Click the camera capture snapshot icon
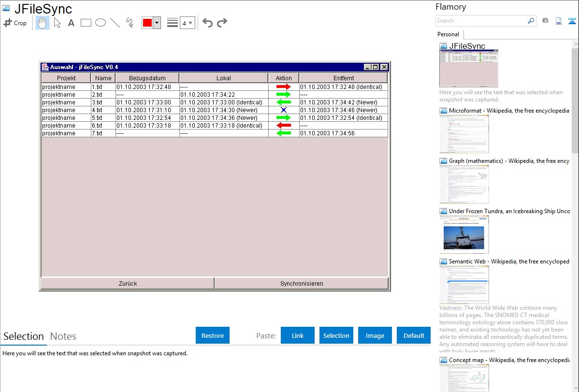Viewport: 579px width, 392px height. 545,21
